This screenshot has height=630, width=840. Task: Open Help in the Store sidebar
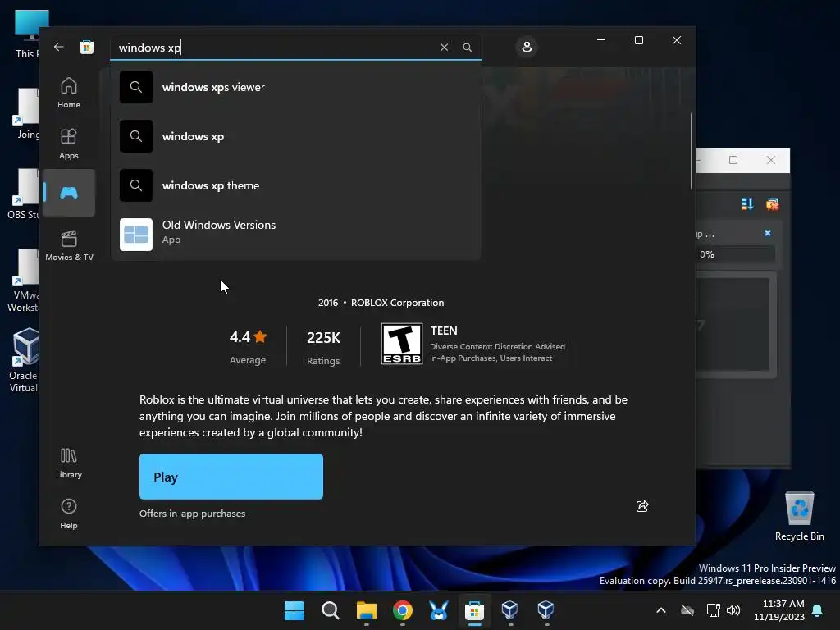point(69,514)
